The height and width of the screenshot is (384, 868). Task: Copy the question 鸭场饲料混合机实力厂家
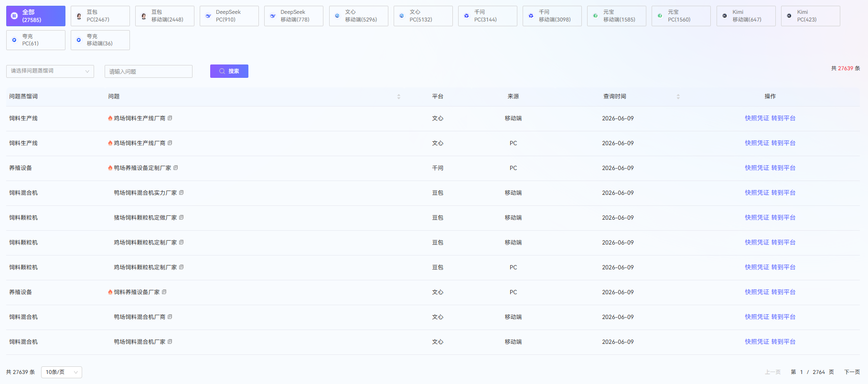(x=182, y=192)
